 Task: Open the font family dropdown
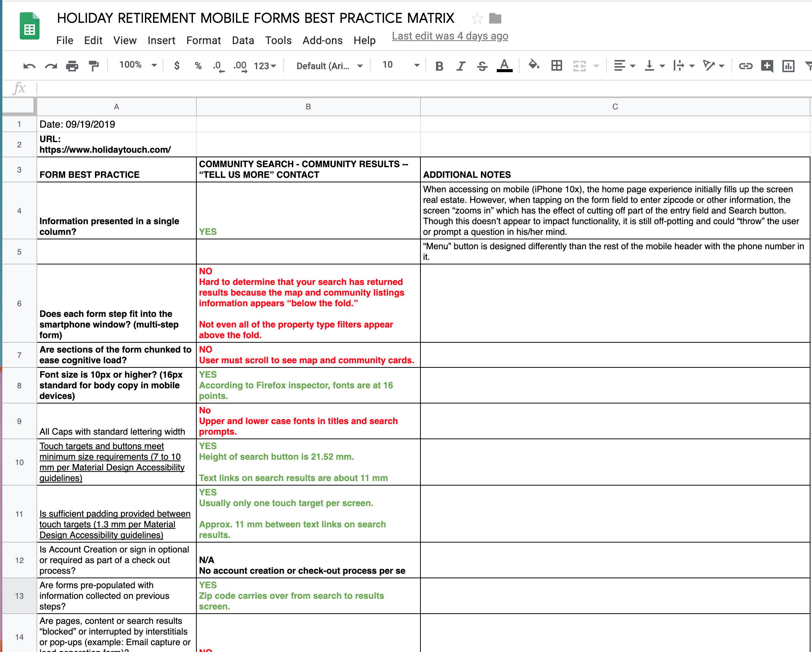click(329, 66)
